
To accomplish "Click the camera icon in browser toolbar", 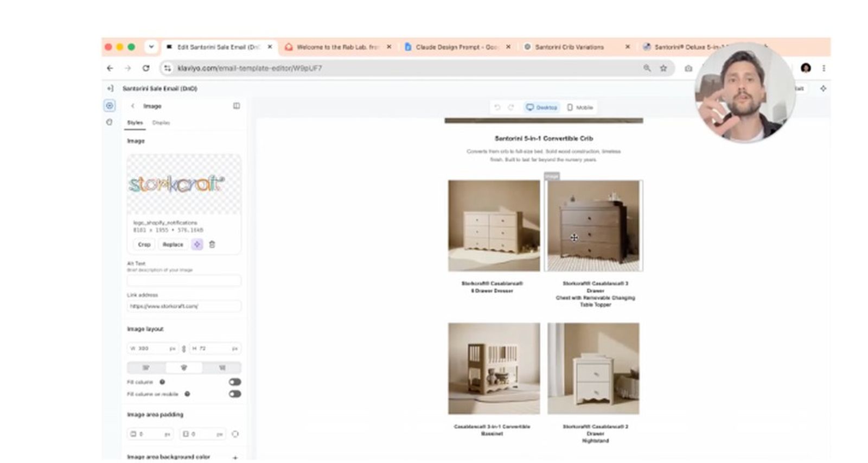I will click(x=688, y=68).
